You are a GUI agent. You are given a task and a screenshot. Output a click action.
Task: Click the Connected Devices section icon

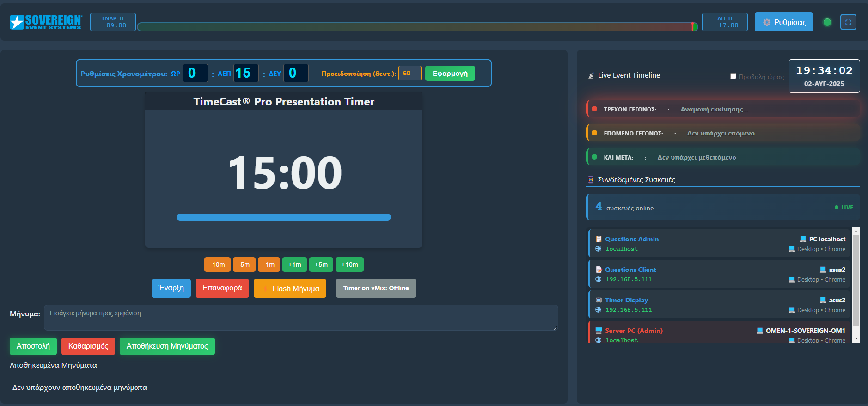(591, 180)
